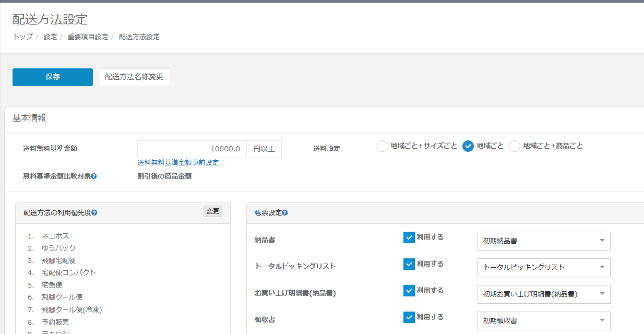Select 地域ごと+商品ごと shipping option

pyautogui.click(x=515, y=146)
